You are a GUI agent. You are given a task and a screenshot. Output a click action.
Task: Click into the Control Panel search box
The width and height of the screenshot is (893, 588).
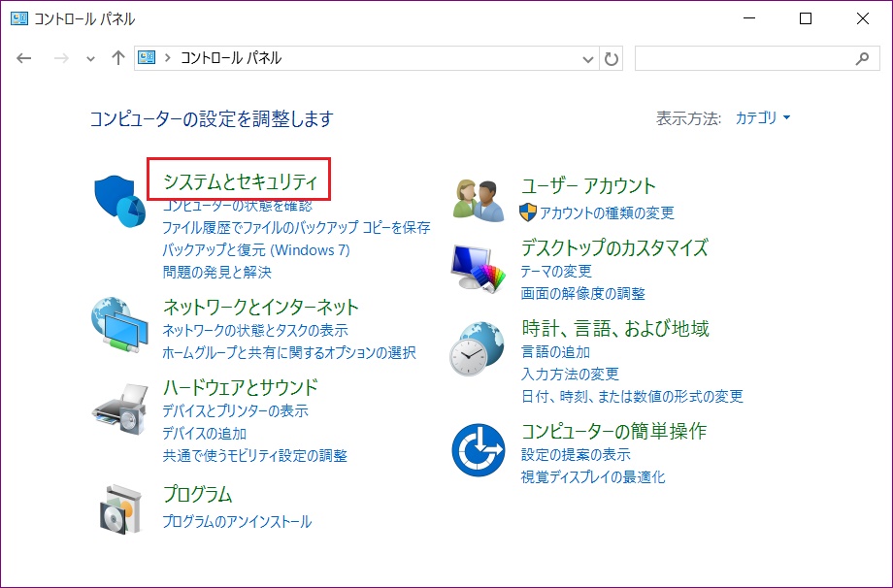757,58
